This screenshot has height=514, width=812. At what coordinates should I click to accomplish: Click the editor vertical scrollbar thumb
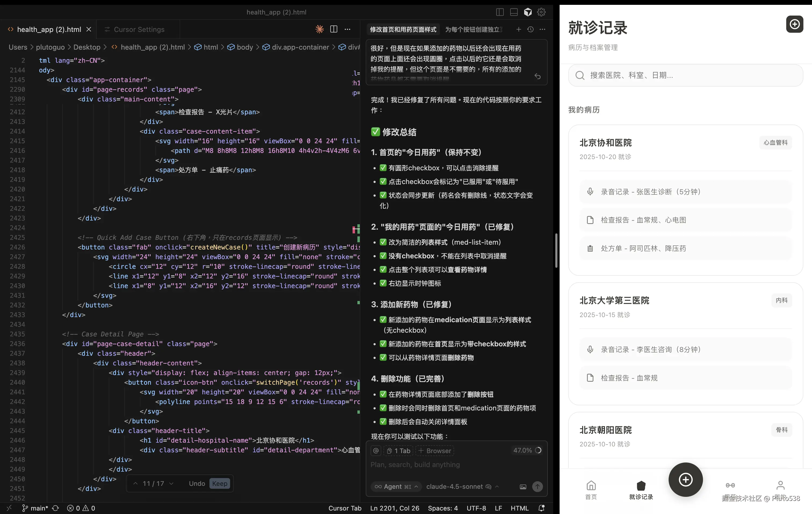pos(556,250)
